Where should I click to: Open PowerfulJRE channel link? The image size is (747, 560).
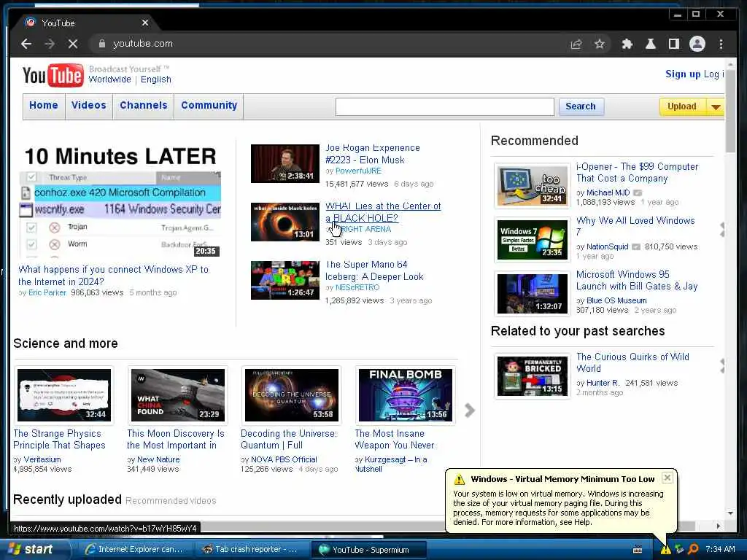(x=358, y=171)
